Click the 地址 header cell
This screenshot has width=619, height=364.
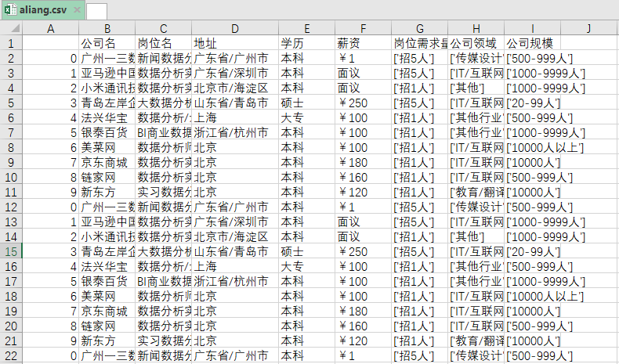[x=235, y=43]
